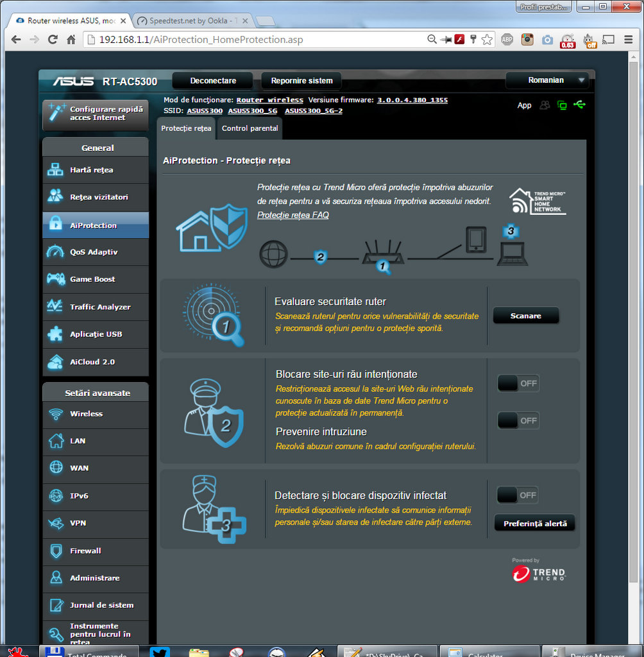Open the Wireless settings icon
The height and width of the screenshot is (657, 644).
55,414
